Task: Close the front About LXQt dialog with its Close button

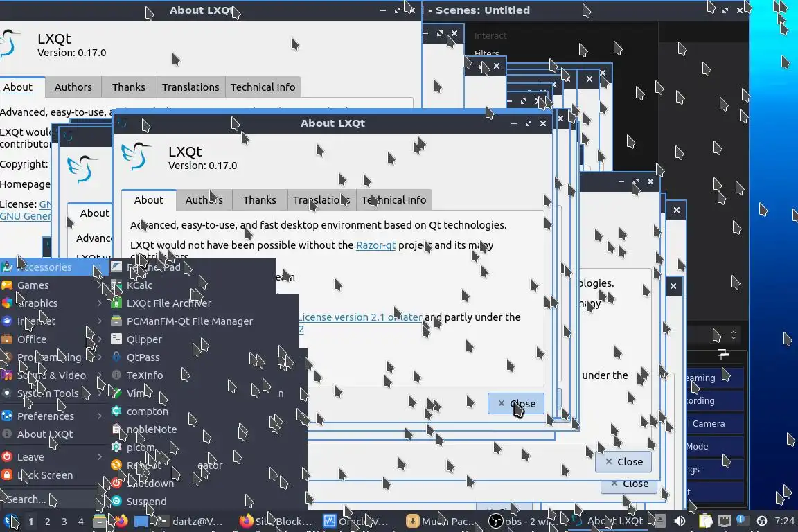Action: click(516, 404)
